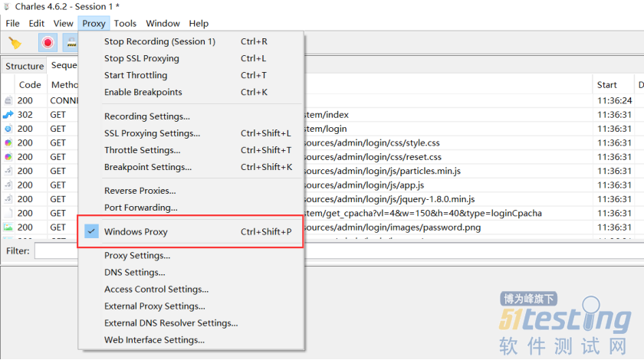Viewport: 644px width, 360px height.
Task: Click the 302 status code cell
Action: tap(25, 115)
